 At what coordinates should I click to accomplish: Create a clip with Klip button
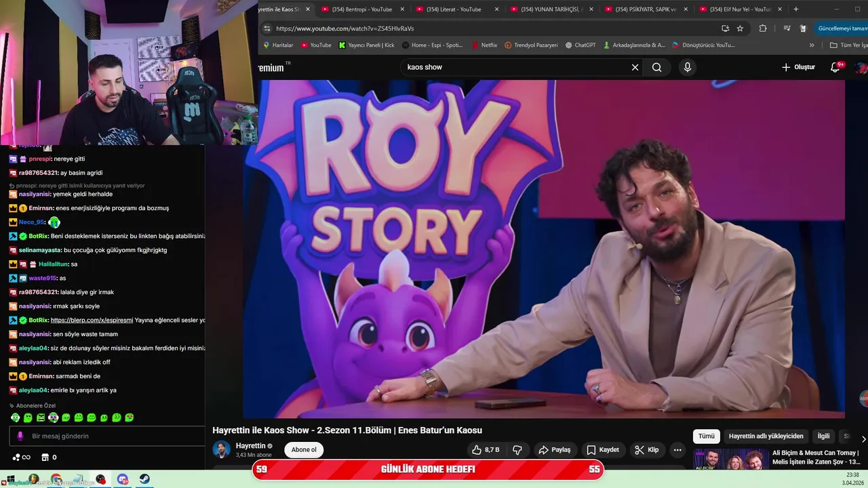tap(647, 449)
